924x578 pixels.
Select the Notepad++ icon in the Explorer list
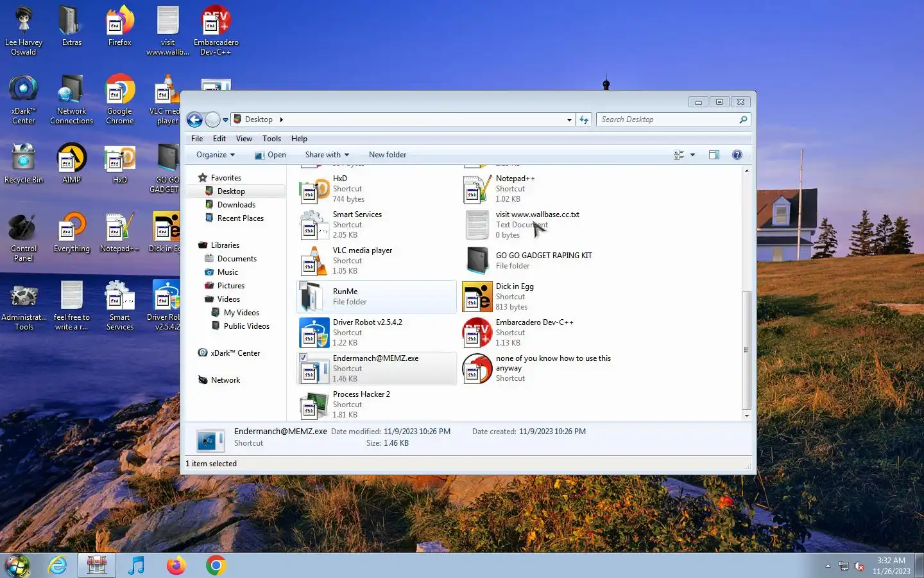tap(477, 189)
